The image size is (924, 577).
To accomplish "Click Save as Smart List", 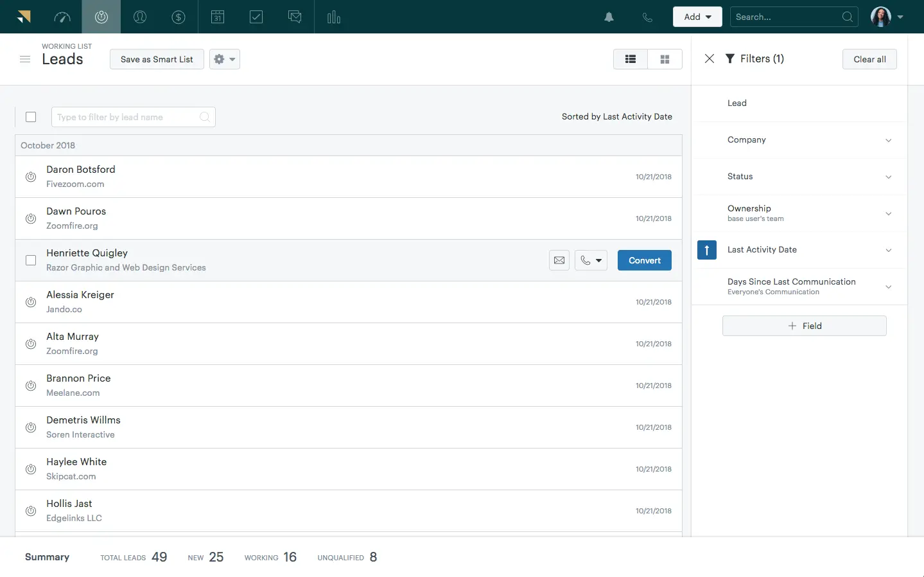I will pos(156,59).
